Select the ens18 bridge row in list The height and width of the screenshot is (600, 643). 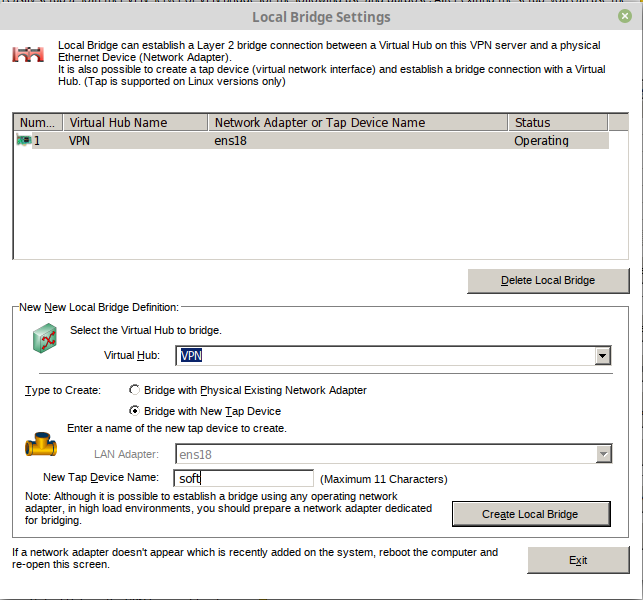click(312, 141)
